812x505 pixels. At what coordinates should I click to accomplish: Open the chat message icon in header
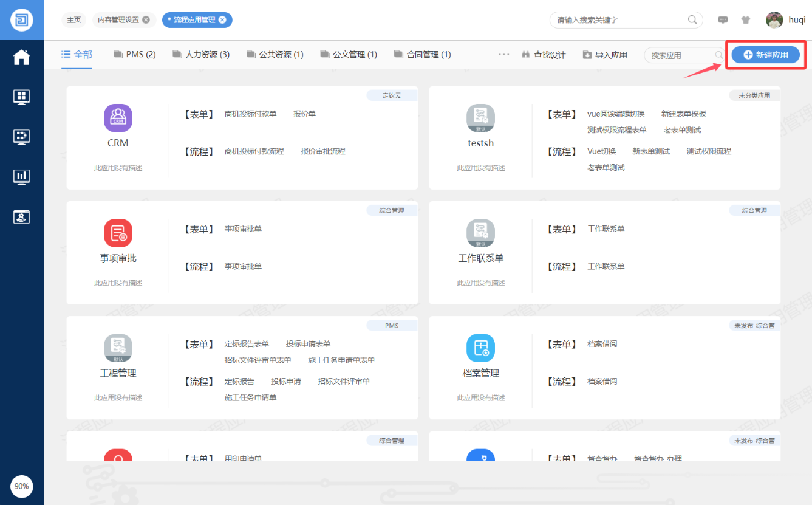(723, 20)
